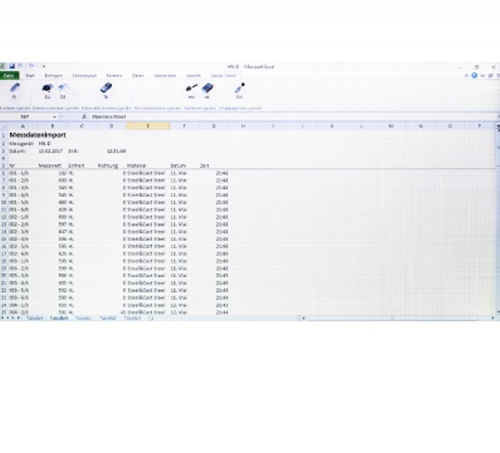Click the Messwert column heading cell

click(50, 166)
